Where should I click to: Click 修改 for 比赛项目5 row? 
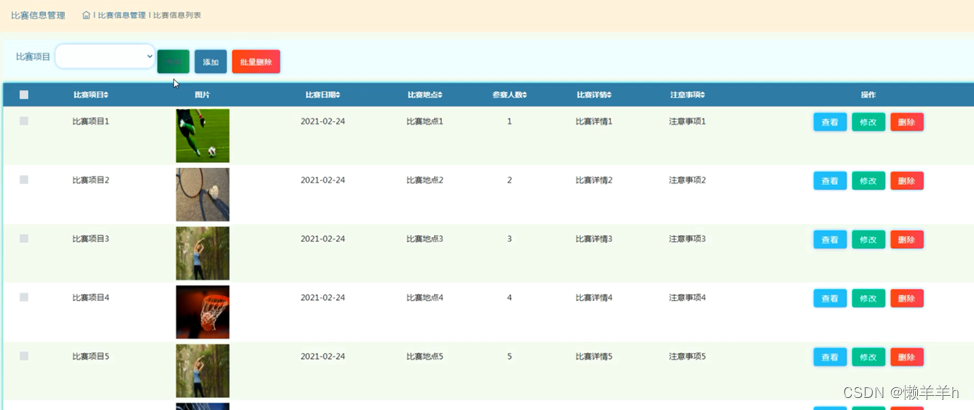[868, 357]
